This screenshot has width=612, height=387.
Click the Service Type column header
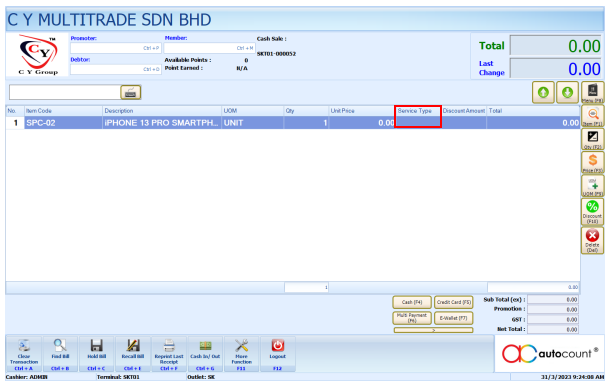pos(418,111)
